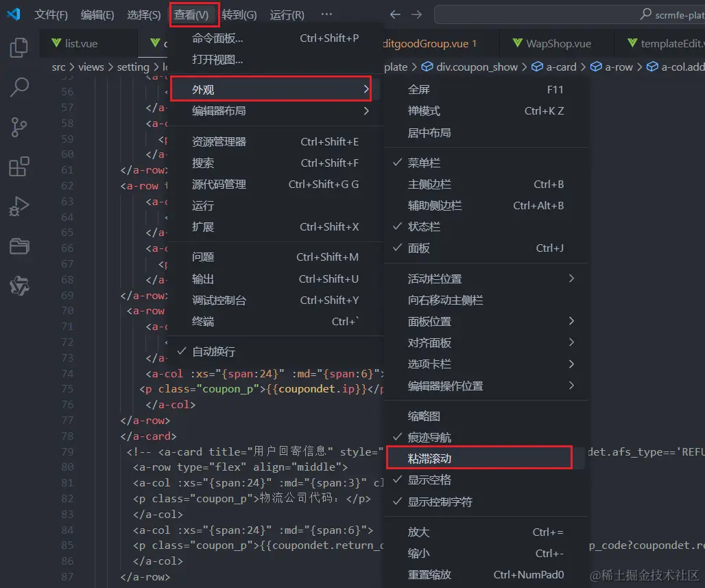Open the 文件(F) menu
705x588 pixels.
point(51,15)
